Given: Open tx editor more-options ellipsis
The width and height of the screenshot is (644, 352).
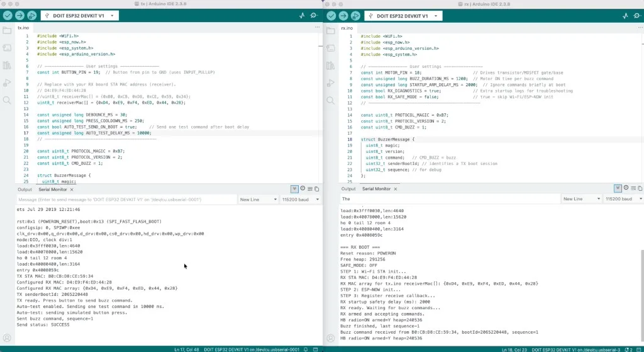Looking at the screenshot, I should pos(317,27).
